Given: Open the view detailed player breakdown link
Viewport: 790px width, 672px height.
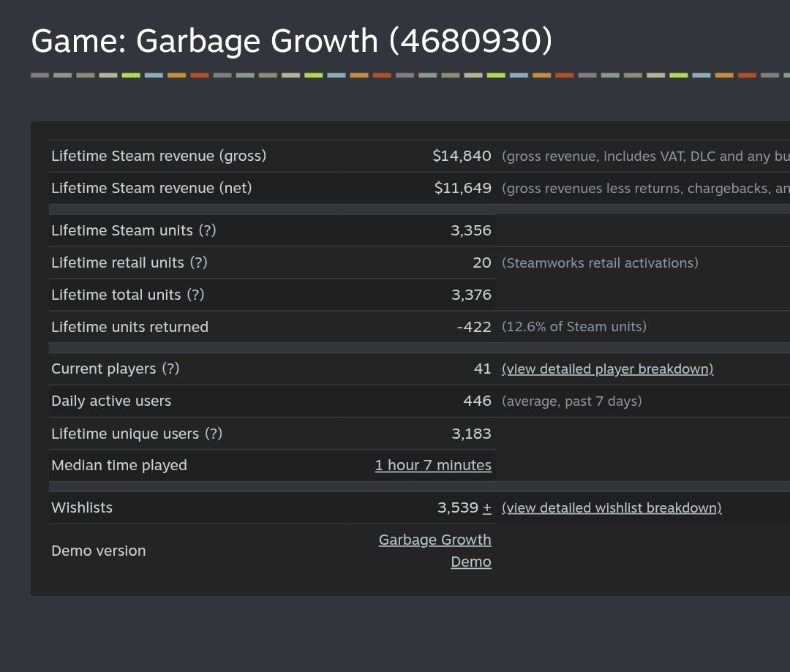Looking at the screenshot, I should [x=607, y=369].
